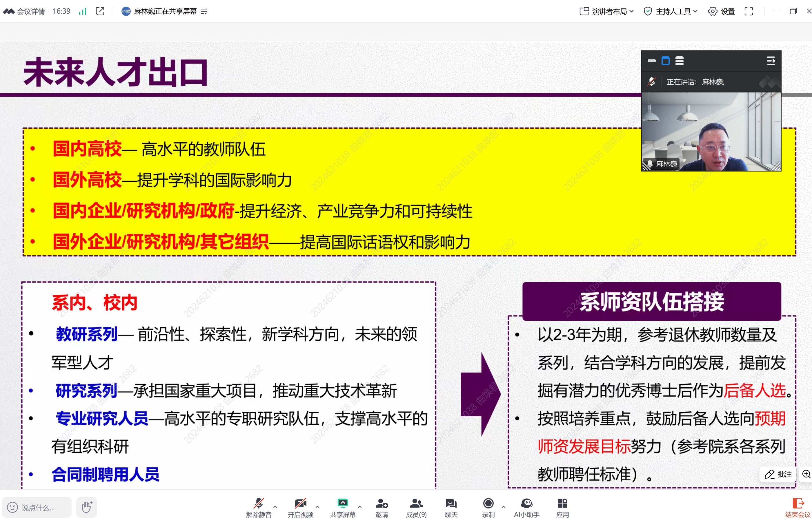812x527 pixels.
Task: Open 聊天 chat panel
Action: coord(451,508)
